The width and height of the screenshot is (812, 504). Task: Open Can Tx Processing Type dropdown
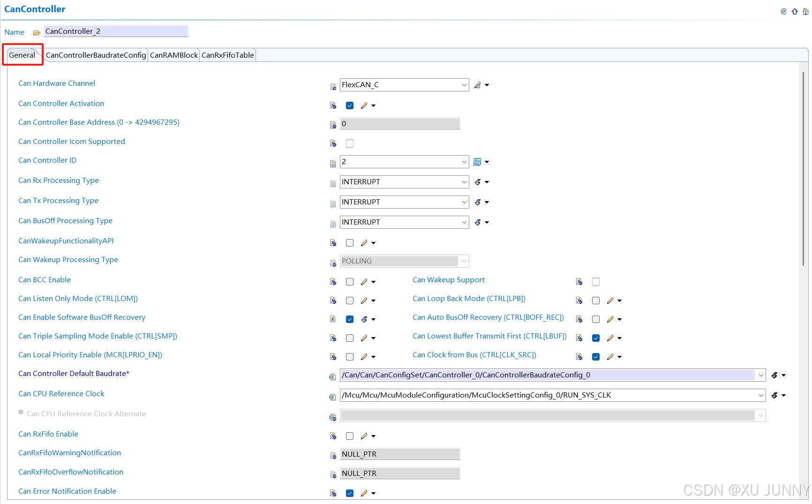point(404,202)
